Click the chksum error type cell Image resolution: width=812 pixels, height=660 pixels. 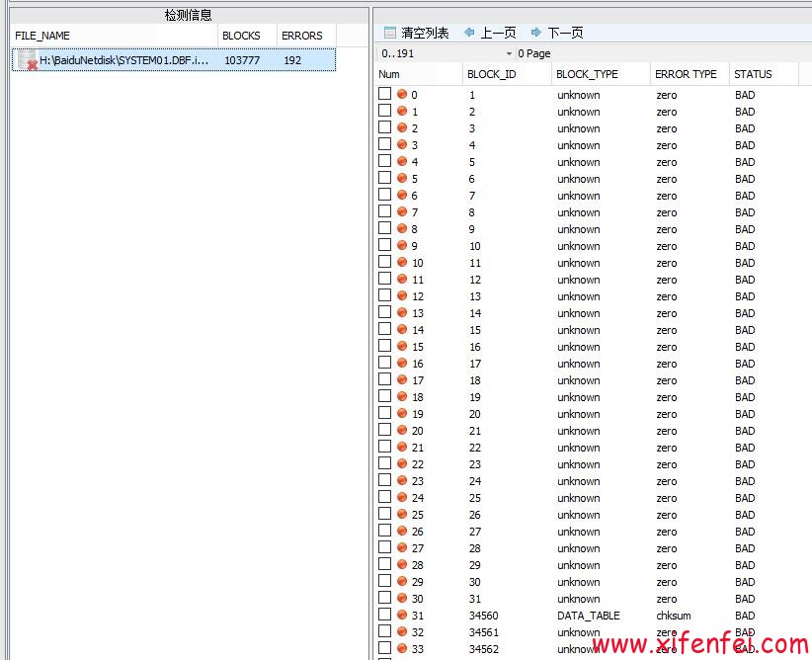click(674, 616)
